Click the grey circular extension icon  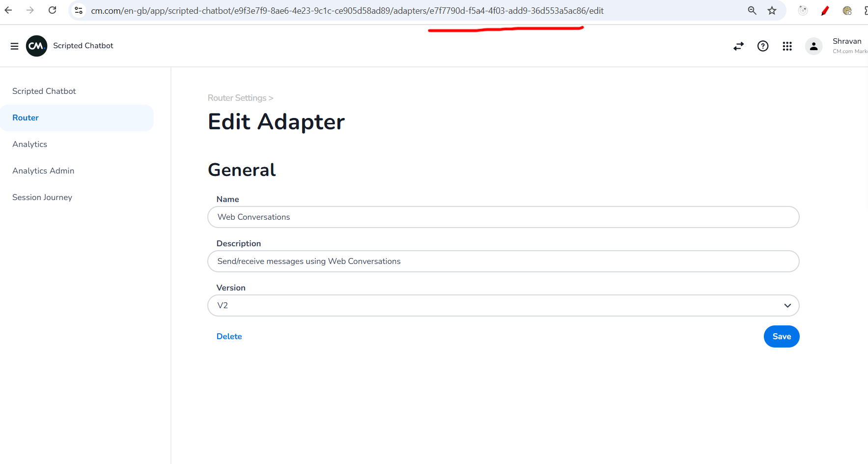click(803, 10)
